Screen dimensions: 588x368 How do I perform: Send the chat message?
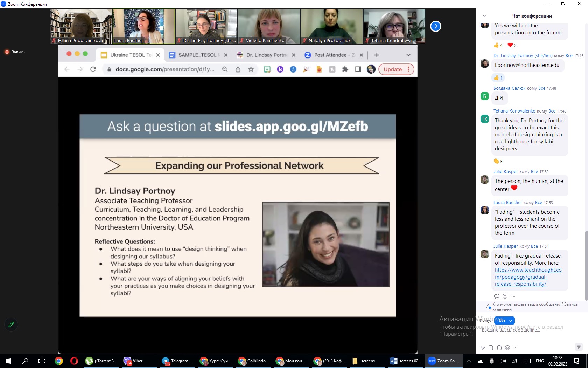coord(579,347)
